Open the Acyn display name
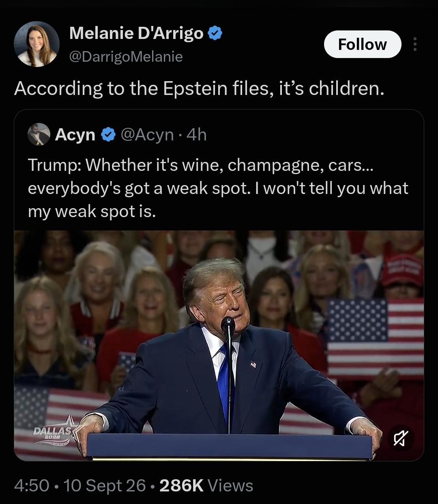Screen dimensions: 438x504 75,135
